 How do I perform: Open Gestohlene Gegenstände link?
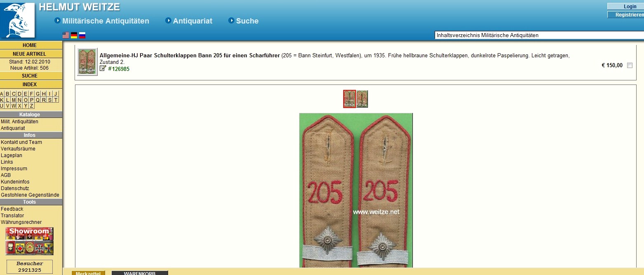pyautogui.click(x=30, y=195)
